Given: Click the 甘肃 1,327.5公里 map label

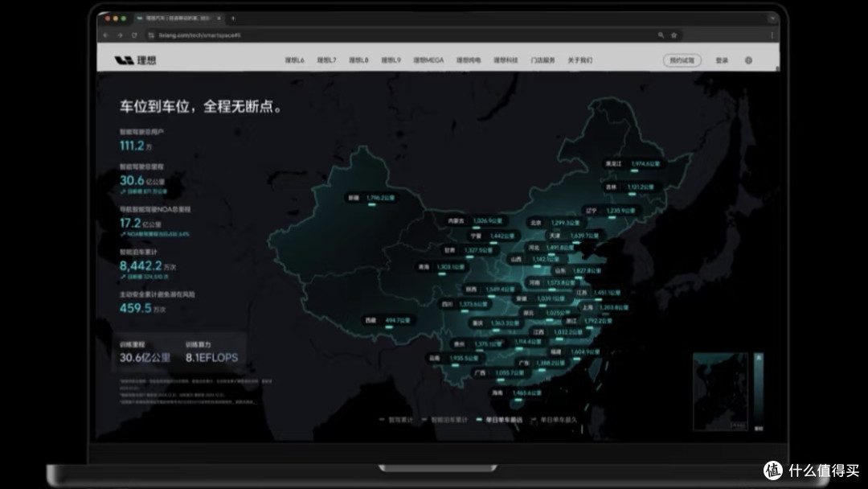Looking at the screenshot, I should click(469, 250).
